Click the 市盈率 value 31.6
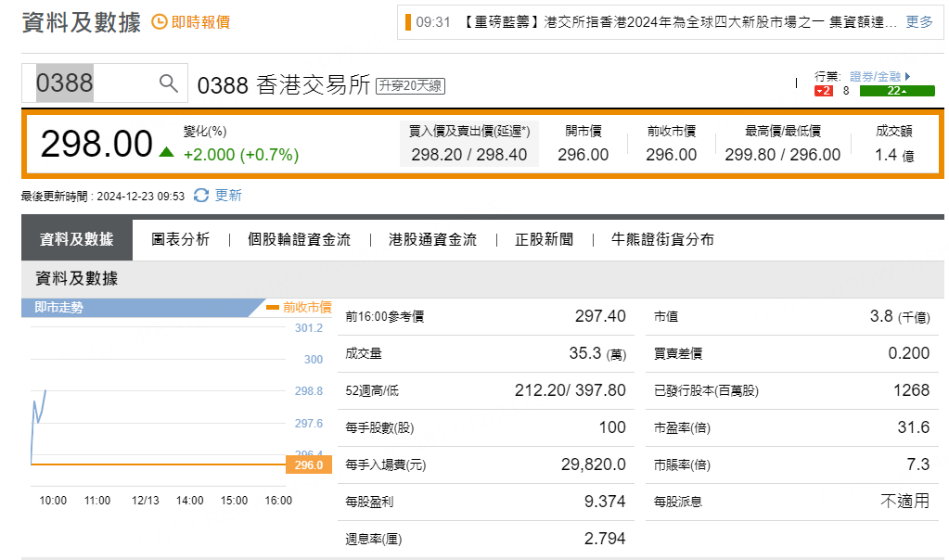 pos(914,427)
